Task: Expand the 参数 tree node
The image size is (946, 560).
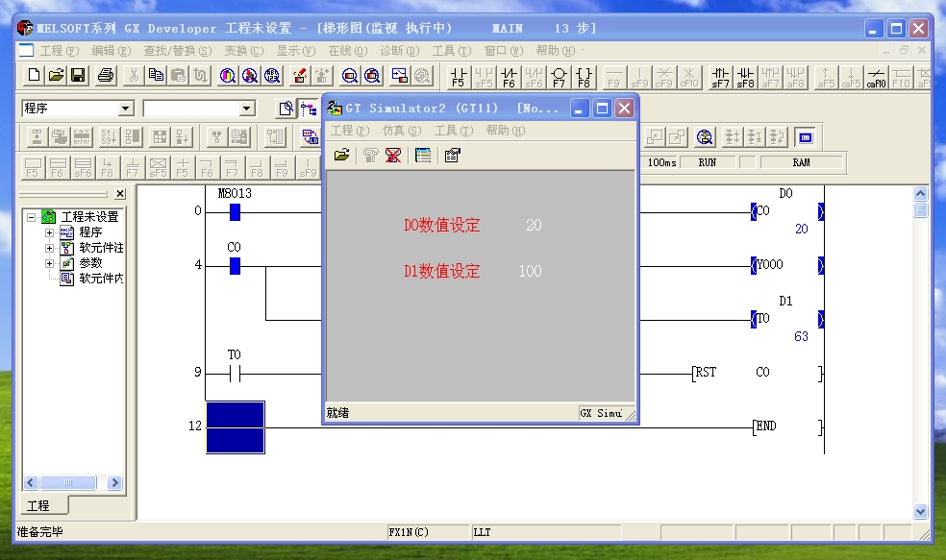Action: coord(49,263)
